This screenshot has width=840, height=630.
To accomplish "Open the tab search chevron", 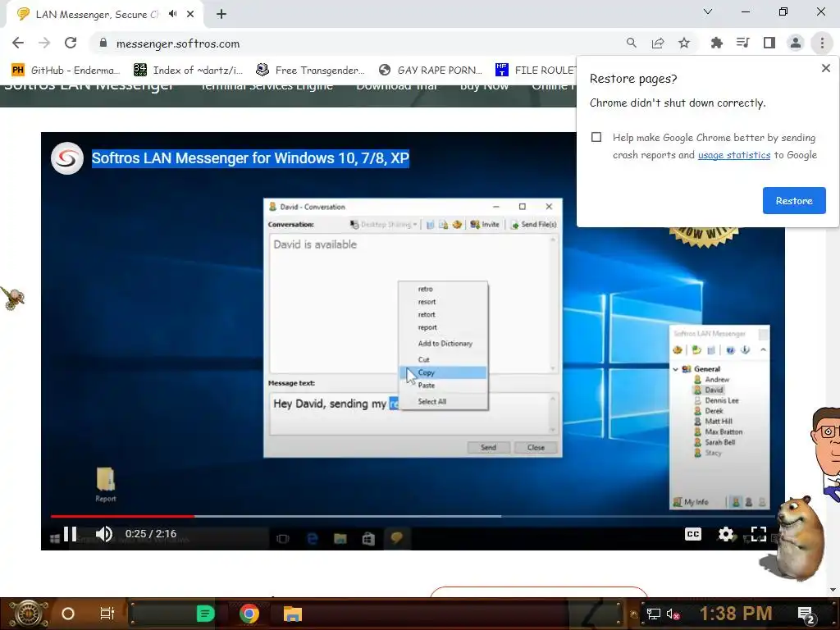I will coord(708,11).
